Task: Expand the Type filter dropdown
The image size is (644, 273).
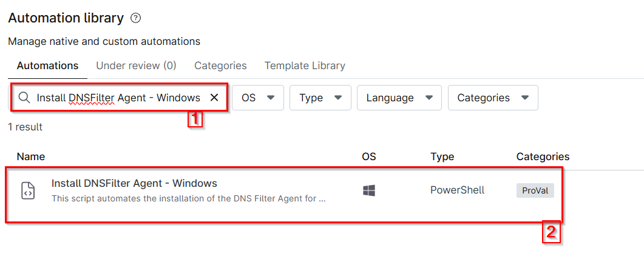Action: 320,98
